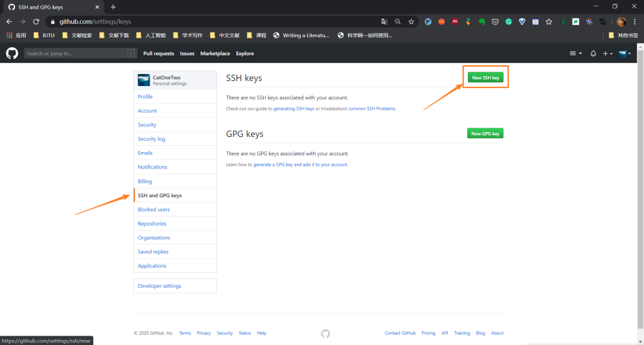This screenshot has width=644, height=345.
Task: Select Security in settings sidebar
Action: [x=175, y=124]
